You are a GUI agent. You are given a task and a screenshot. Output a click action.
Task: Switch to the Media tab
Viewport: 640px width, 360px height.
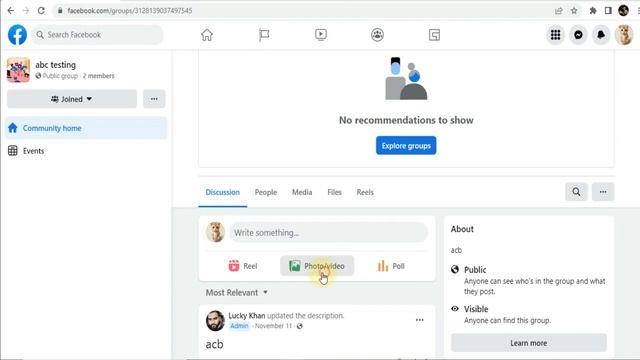302,192
